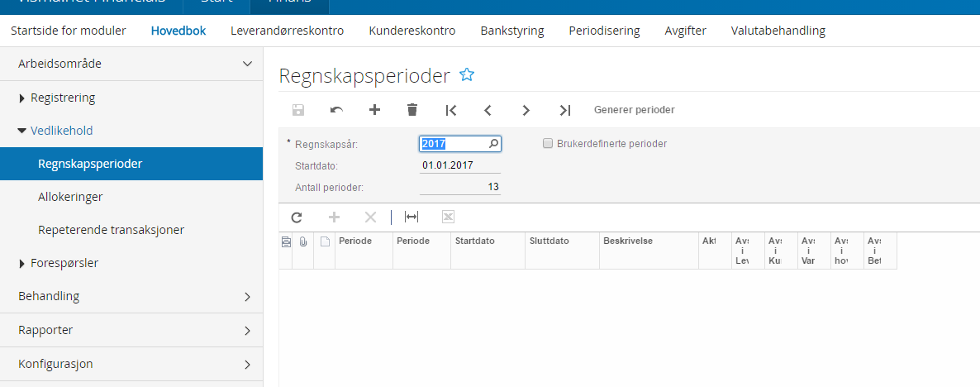Viewport: 980px width, 387px height.
Task: Expand the Forespørsler tree node
Action: 22,264
